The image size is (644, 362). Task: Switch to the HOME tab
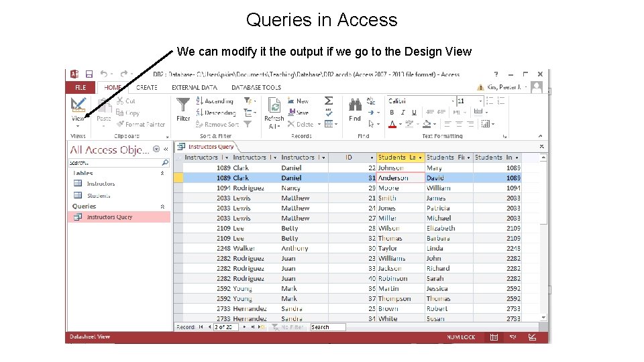click(x=113, y=87)
